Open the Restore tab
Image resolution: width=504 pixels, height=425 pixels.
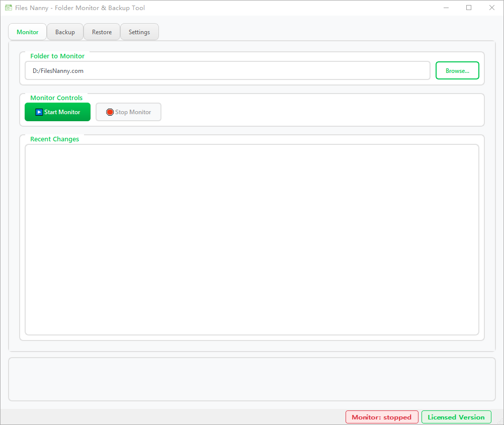pos(102,32)
